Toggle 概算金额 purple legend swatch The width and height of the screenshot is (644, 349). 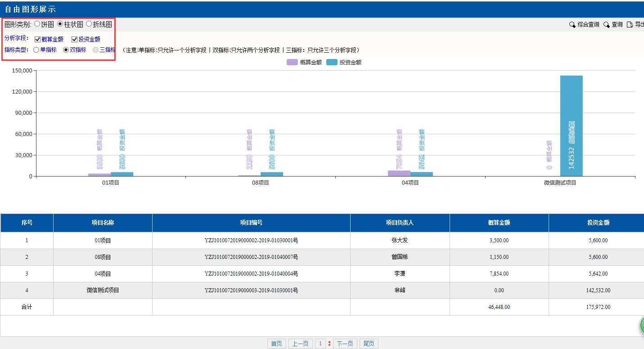[x=292, y=63]
